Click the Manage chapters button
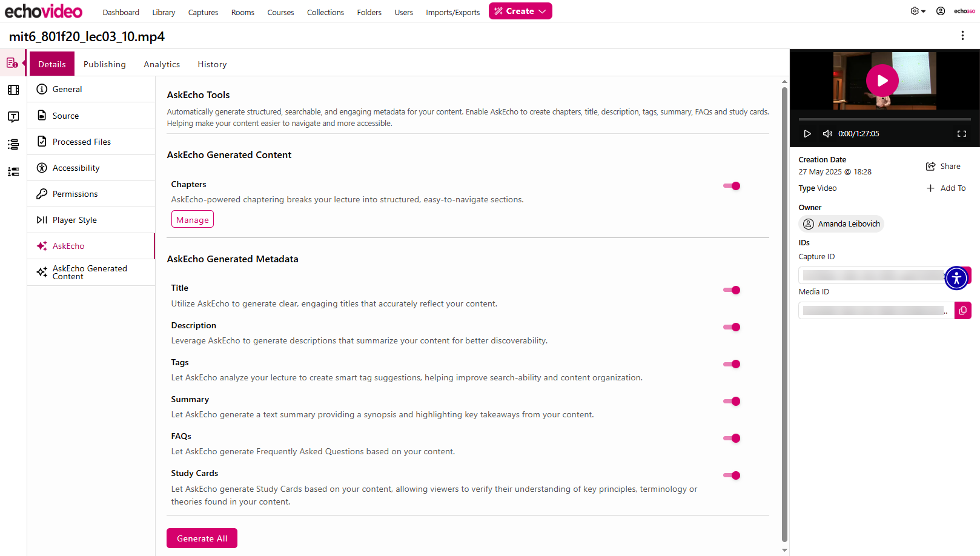 (193, 219)
